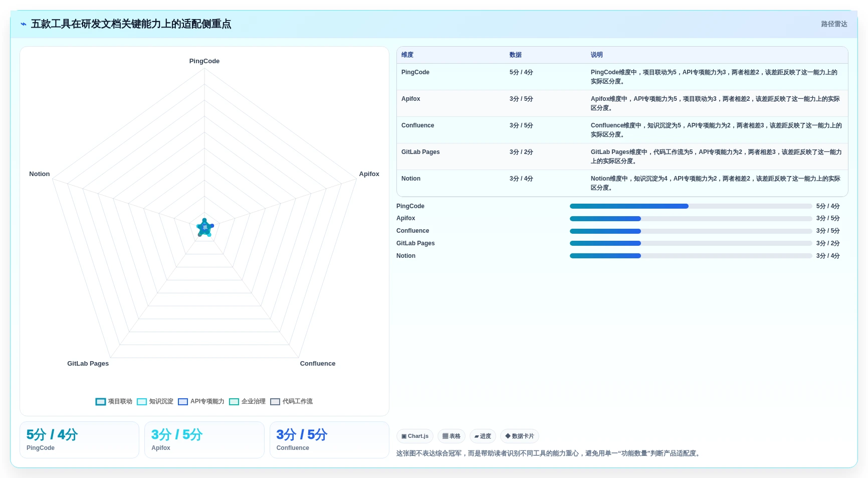Click the Apifox progress bar
The image size is (868, 478).
[x=691, y=219]
